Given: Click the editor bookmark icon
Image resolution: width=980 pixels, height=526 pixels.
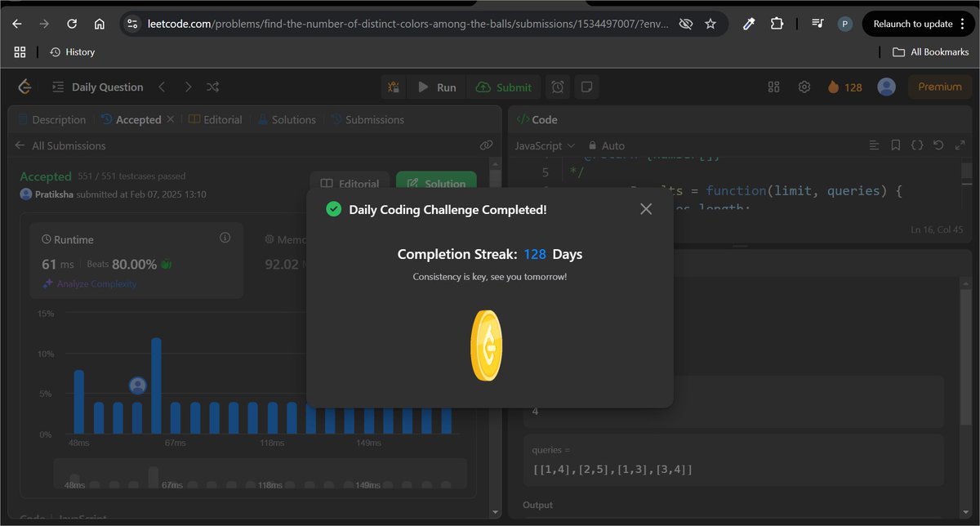Looking at the screenshot, I should coord(896,145).
